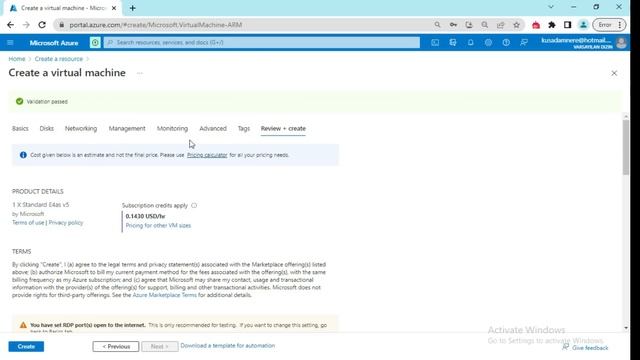640x360 pixels.
Task: Click the 0.1430 USD/hr price text
Action: point(145,216)
